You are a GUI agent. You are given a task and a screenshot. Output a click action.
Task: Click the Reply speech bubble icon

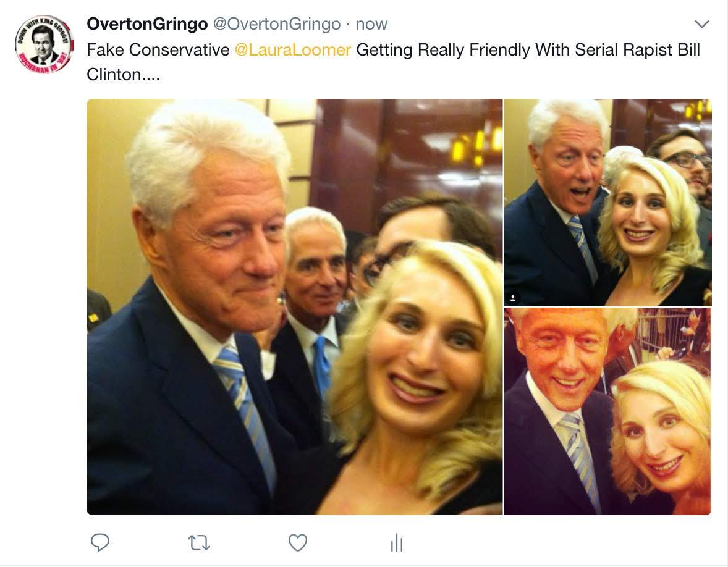(x=100, y=542)
